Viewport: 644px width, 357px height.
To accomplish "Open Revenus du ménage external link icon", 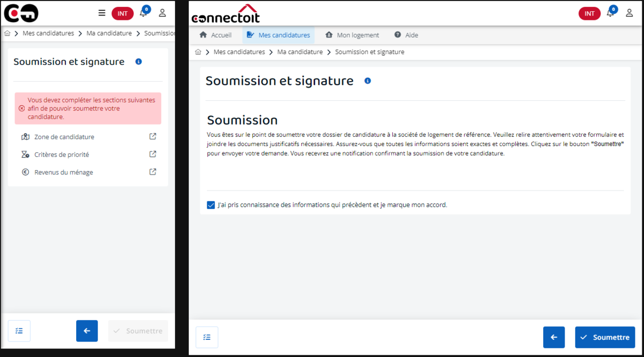I will point(153,172).
